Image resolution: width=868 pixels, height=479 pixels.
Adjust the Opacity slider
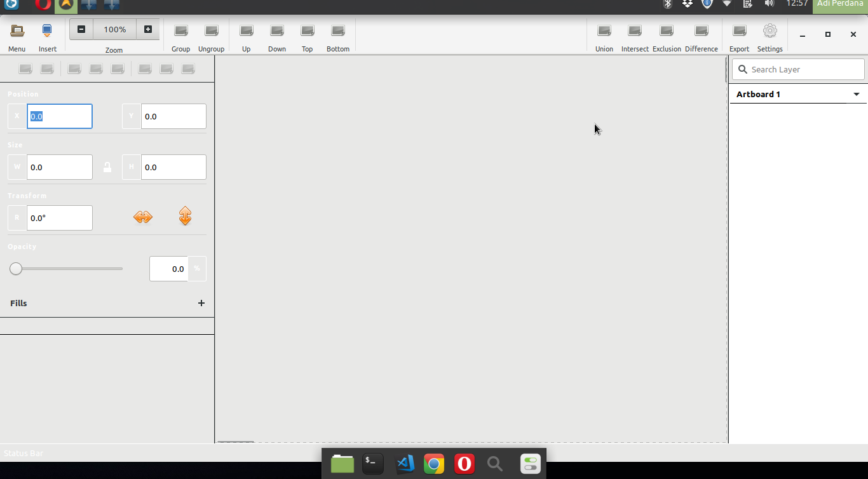(x=16, y=269)
